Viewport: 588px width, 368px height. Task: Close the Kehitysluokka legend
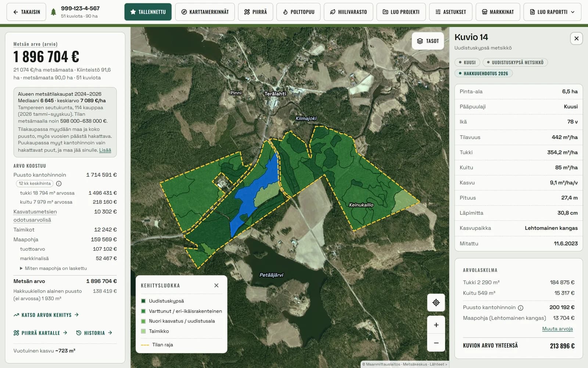(x=216, y=285)
